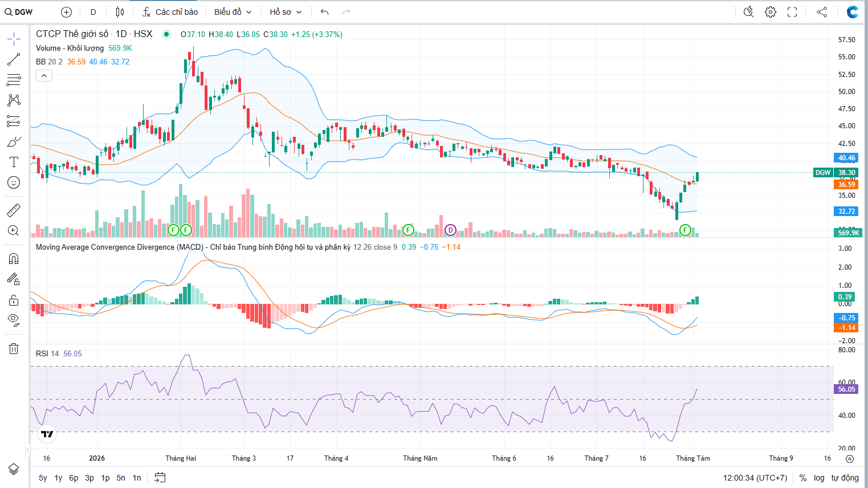
Task: Pick the trend line drawing tool
Action: pyautogui.click(x=14, y=59)
